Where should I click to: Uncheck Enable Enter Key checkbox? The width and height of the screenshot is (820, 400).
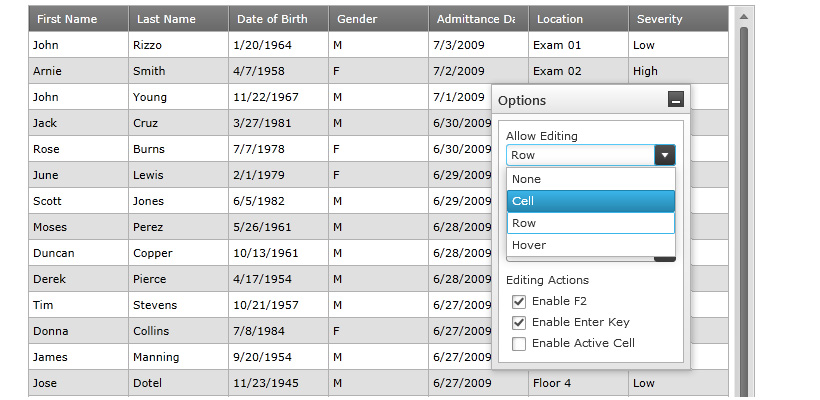click(519, 323)
